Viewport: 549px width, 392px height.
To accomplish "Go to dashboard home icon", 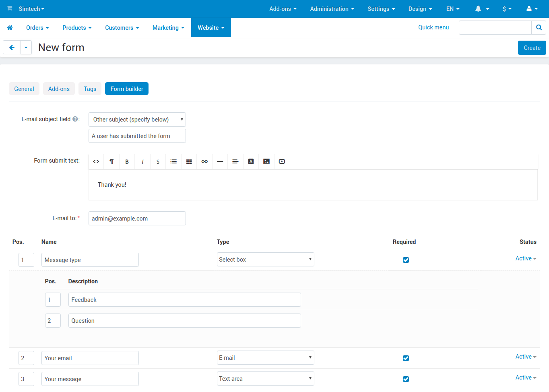I will [x=10, y=28].
